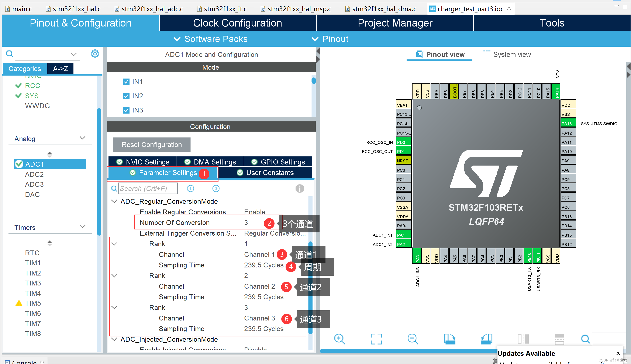Open the NVIC Settings tab
Screen dimensions: 631x364
pos(142,162)
